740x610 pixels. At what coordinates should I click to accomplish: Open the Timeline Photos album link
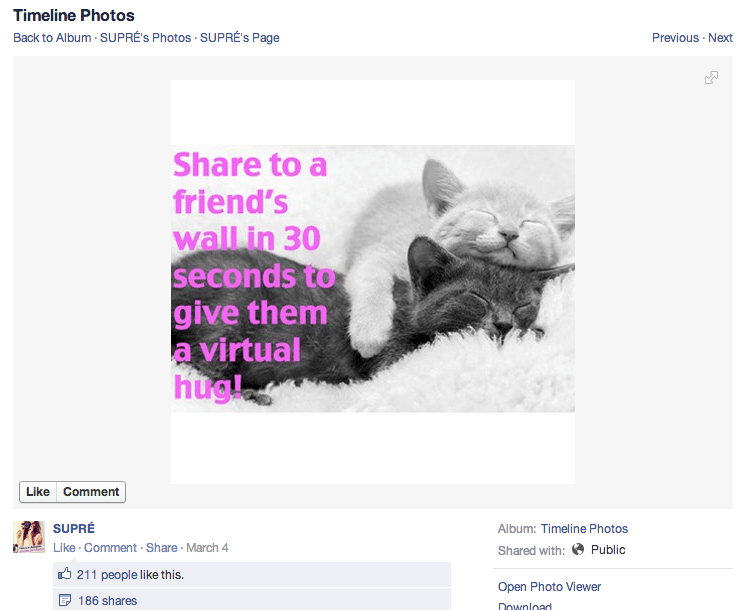click(584, 529)
